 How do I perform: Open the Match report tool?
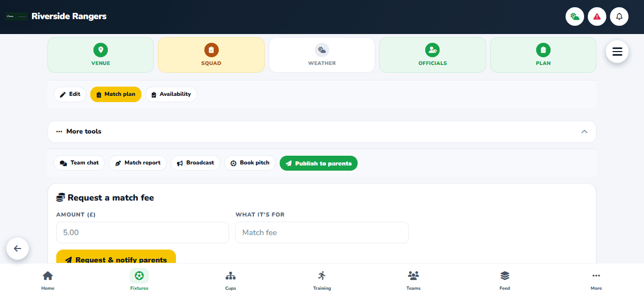[138, 163]
